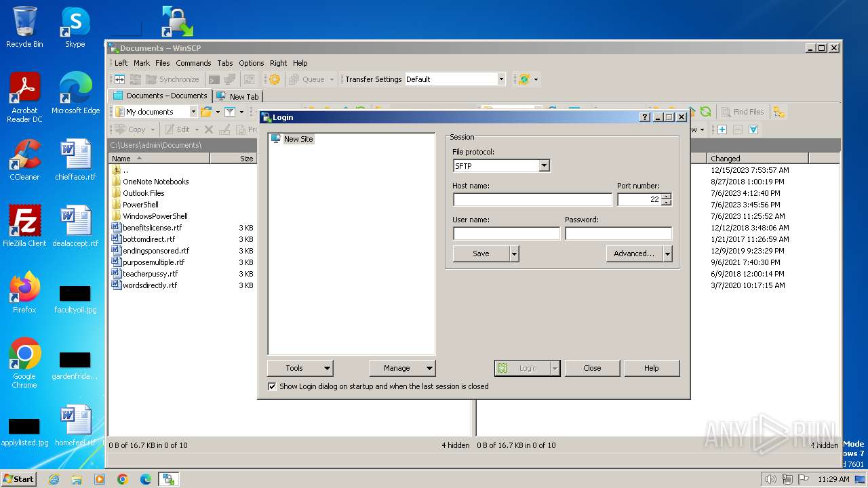The height and width of the screenshot is (488, 868).
Task: Select bottomdirect.rtf file
Action: point(149,239)
